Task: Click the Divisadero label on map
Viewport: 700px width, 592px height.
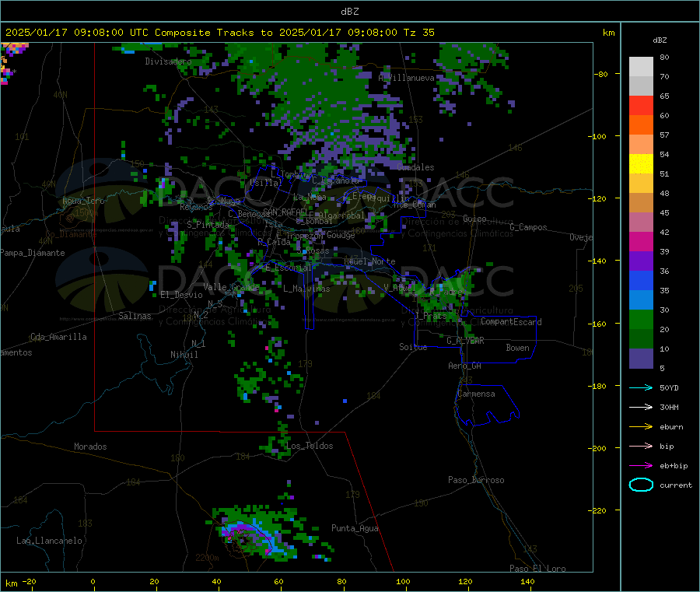Action: (168, 61)
